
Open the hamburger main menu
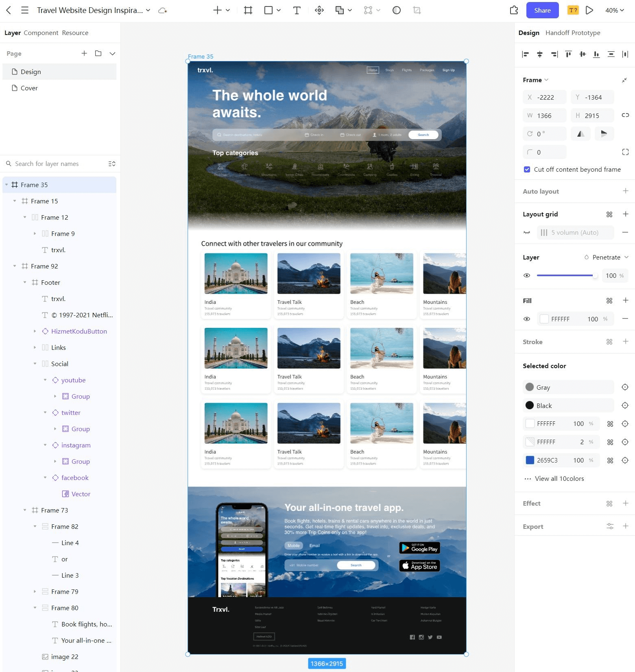point(25,10)
